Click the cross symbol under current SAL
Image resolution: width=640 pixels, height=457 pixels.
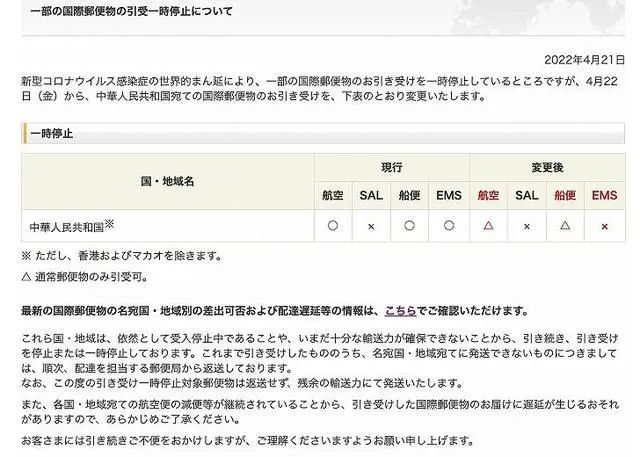(371, 227)
